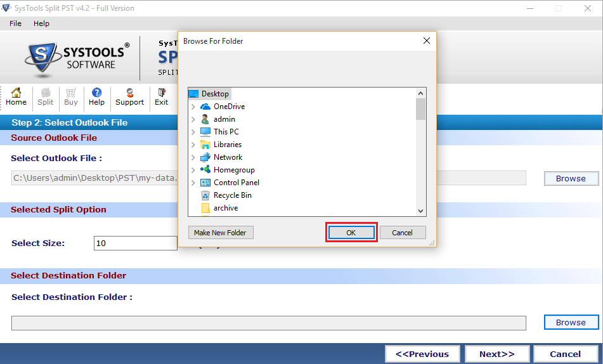Select the Homegroup icon
The width and height of the screenshot is (603, 364).
point(205,170)
